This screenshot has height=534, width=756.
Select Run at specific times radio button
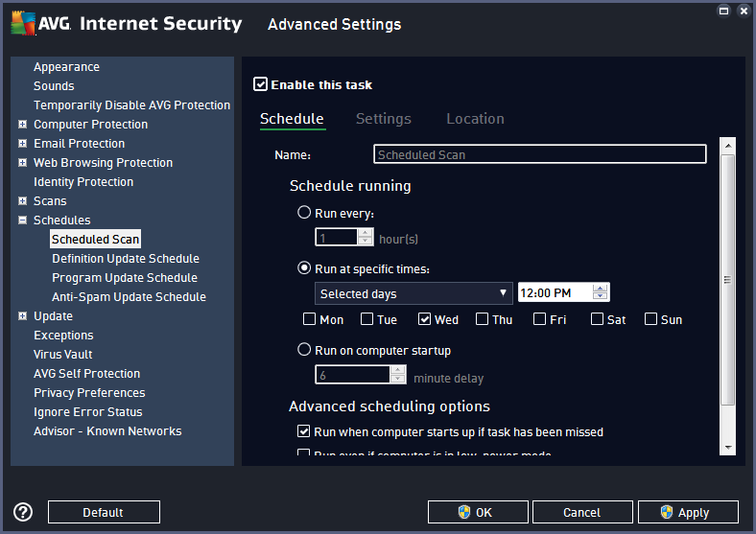coord(304,268)
